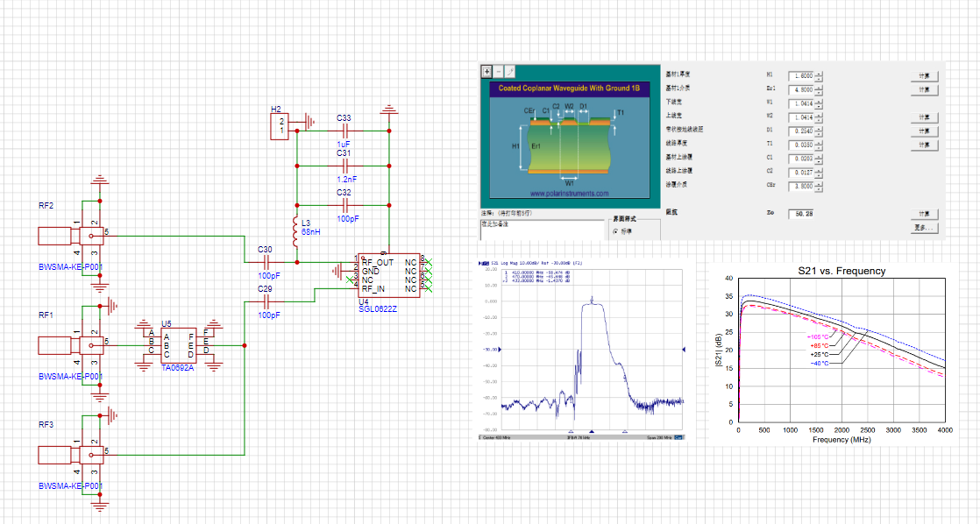The height and width of the screenshot is (524, 980).
Task: Click the 计算 button in the D1 row
Action: pos(925,131)
